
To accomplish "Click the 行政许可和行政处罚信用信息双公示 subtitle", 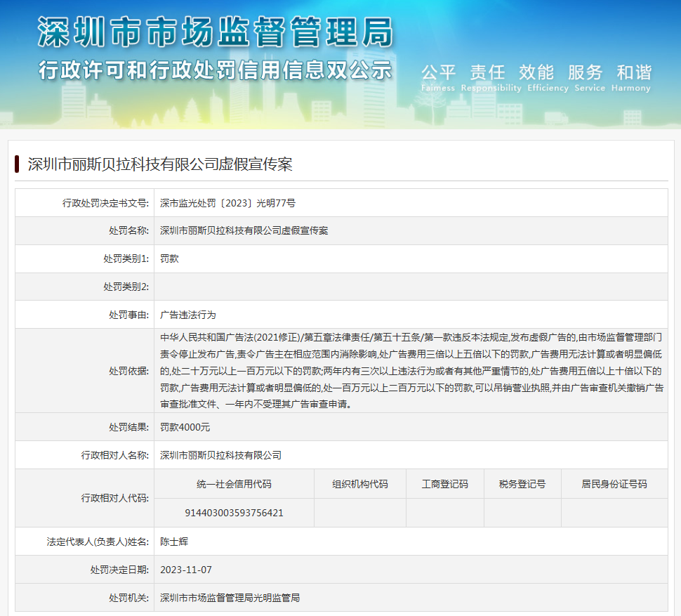I will coord(216,70).
